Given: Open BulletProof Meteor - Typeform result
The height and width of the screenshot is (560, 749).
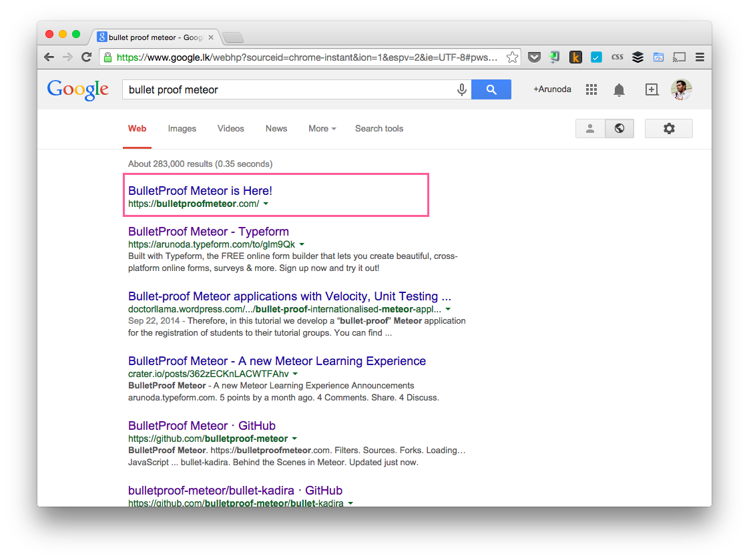Looking at the screenshot, I should pyautogui.click(x=208, y=232).
